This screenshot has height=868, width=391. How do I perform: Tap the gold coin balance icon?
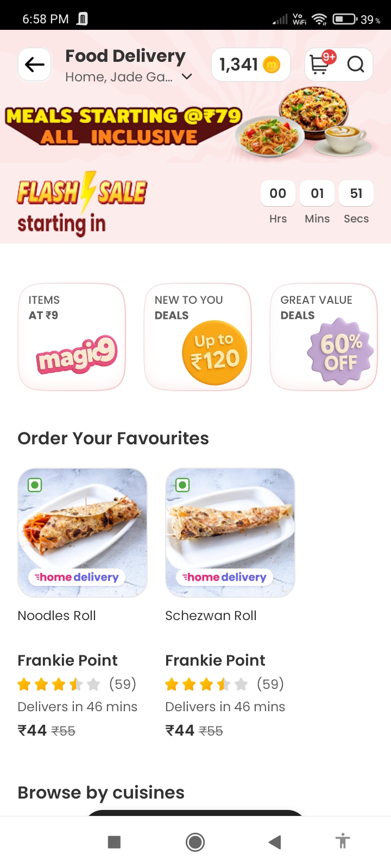pos(272,65)
